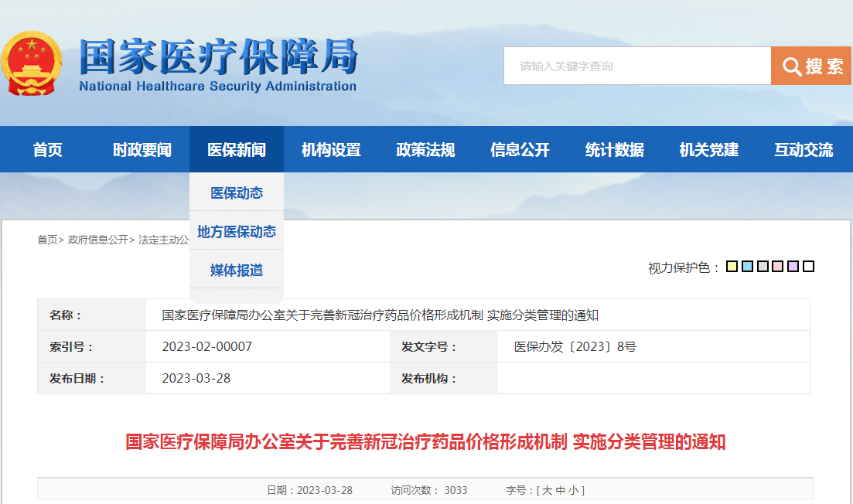Screen dimensions: 853x504
Task: Choose the blue eye-protection color swatch
Action: tap(748, 267)
